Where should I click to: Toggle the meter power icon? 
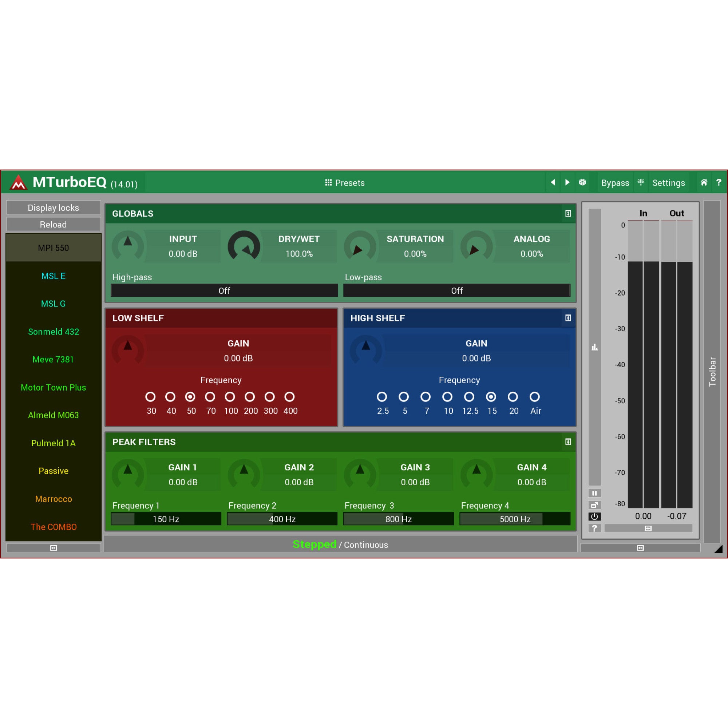point(594,516)
